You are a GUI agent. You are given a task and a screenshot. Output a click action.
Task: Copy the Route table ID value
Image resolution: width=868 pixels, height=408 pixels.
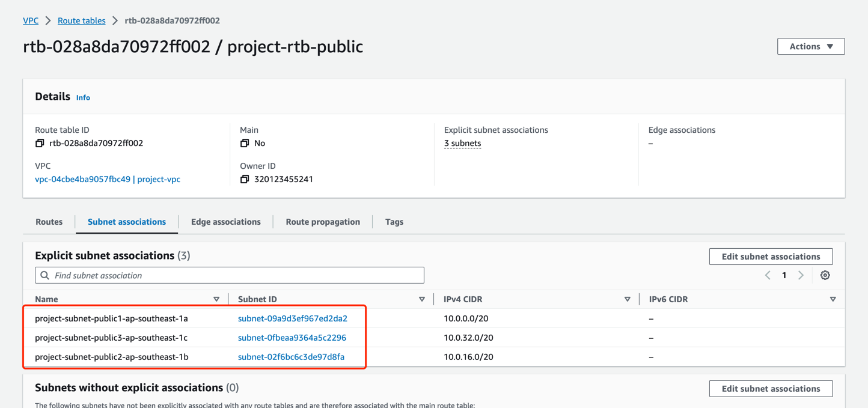[40, 143]
